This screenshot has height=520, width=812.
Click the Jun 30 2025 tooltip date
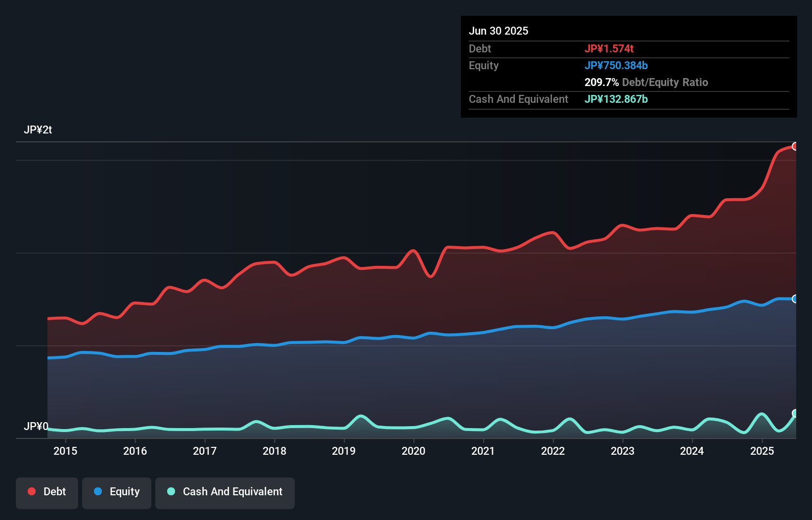pyautogui.click(x=498, y=31)
